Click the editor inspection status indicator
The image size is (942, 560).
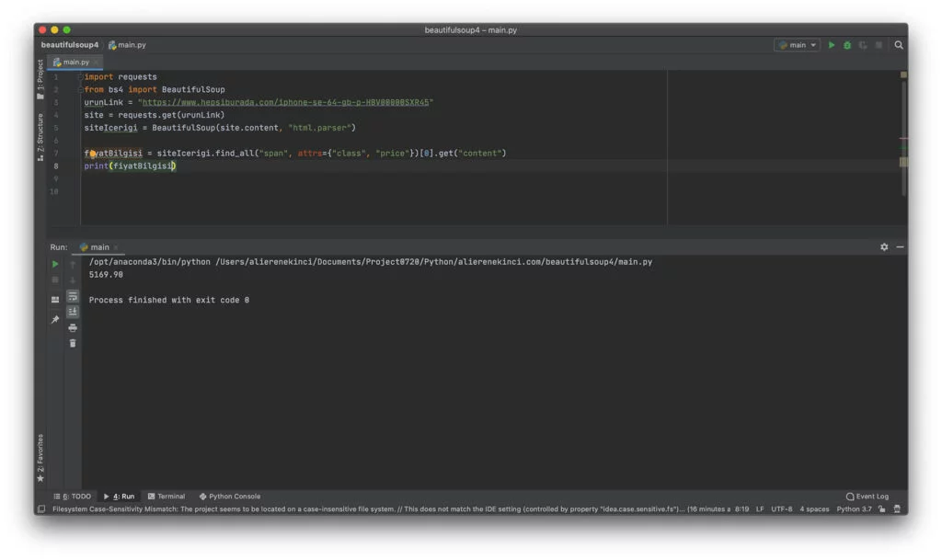coord(903,75)
